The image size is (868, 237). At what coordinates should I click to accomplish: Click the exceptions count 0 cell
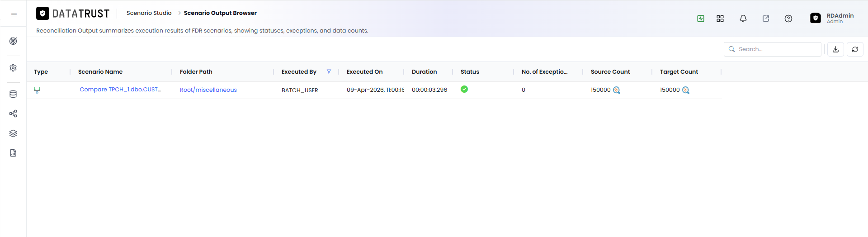pos(524,90)
